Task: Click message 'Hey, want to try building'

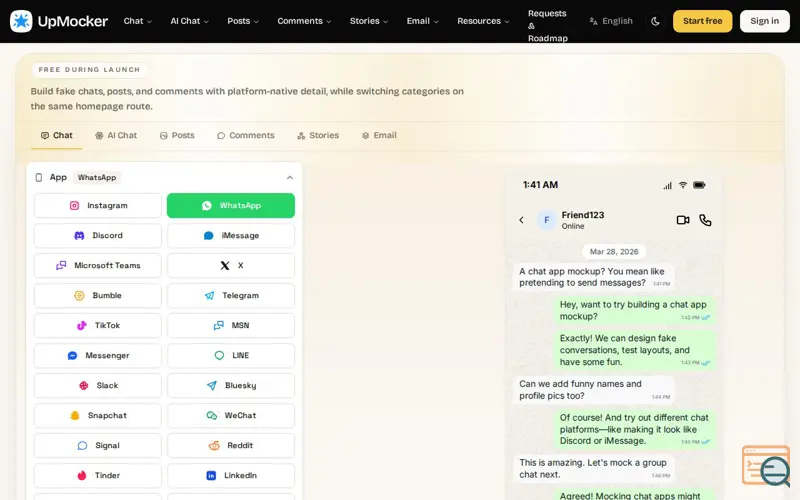Action: pyautogui.click(x=635, y=310)
